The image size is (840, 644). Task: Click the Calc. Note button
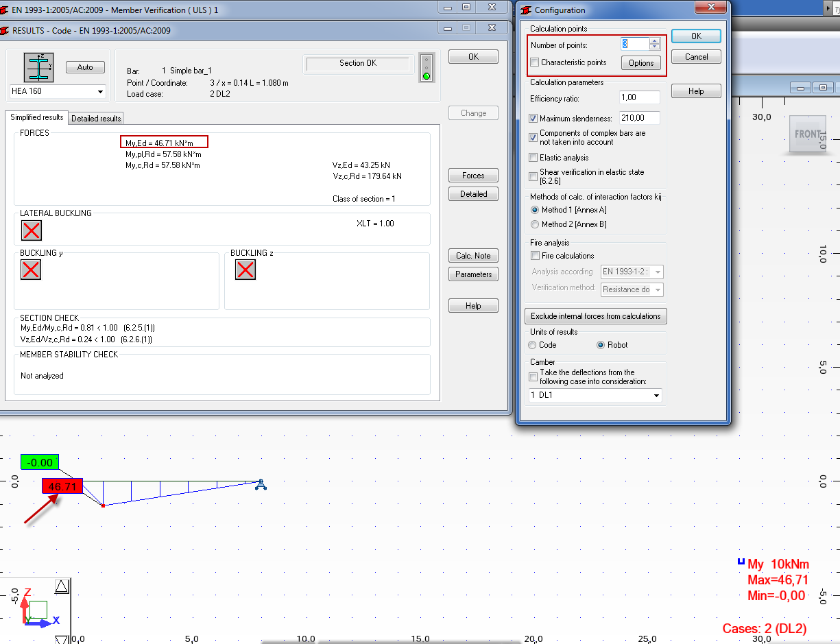tap(473, 255)
